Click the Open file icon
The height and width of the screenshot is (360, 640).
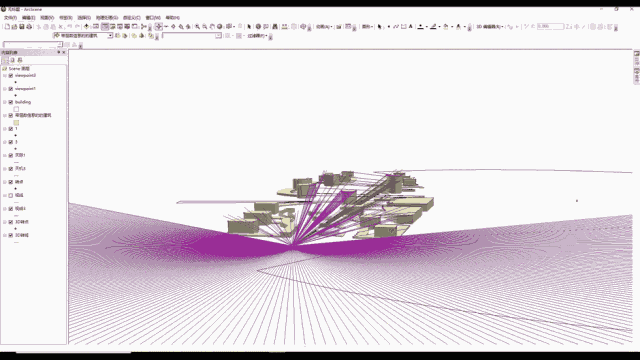pyautogui.click(x=14, y=27)
